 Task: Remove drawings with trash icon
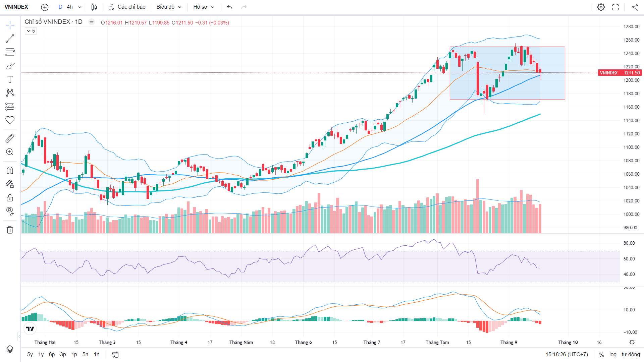coord(10,230)
